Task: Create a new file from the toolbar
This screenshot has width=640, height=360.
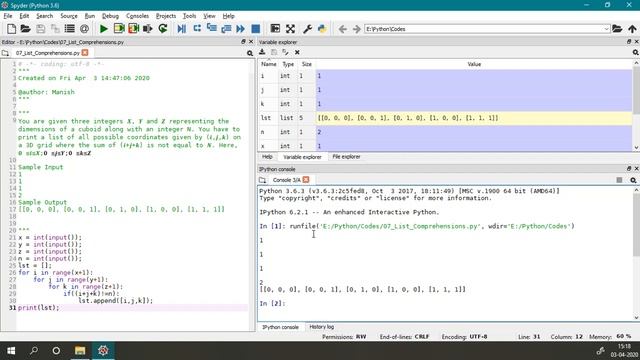Action: pos(11,29)
